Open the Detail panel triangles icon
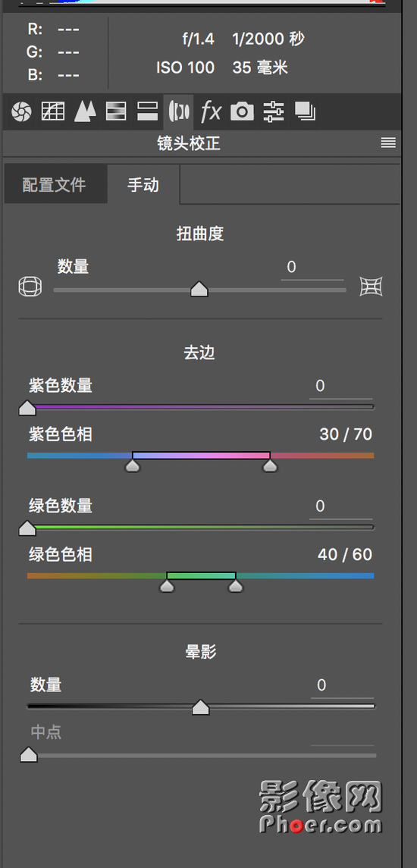The height and width of the screenshot is (868, 417). click(x=85, y=112)
